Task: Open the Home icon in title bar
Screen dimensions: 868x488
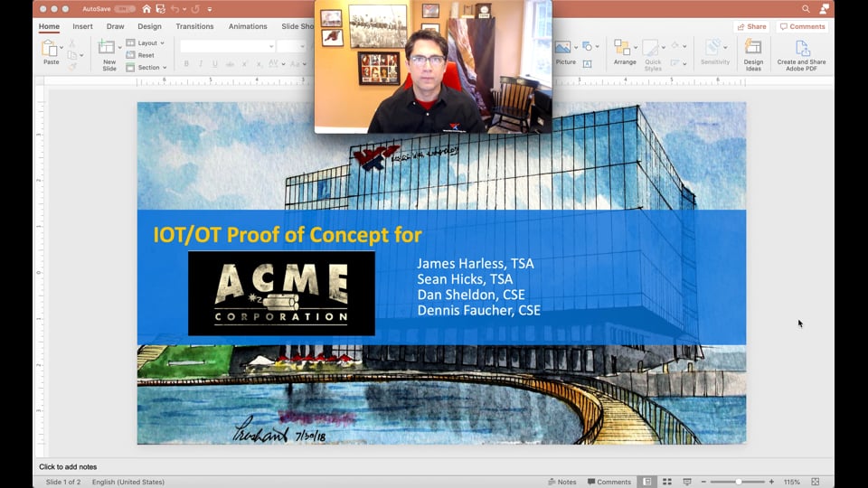Action: click(146, 9)
